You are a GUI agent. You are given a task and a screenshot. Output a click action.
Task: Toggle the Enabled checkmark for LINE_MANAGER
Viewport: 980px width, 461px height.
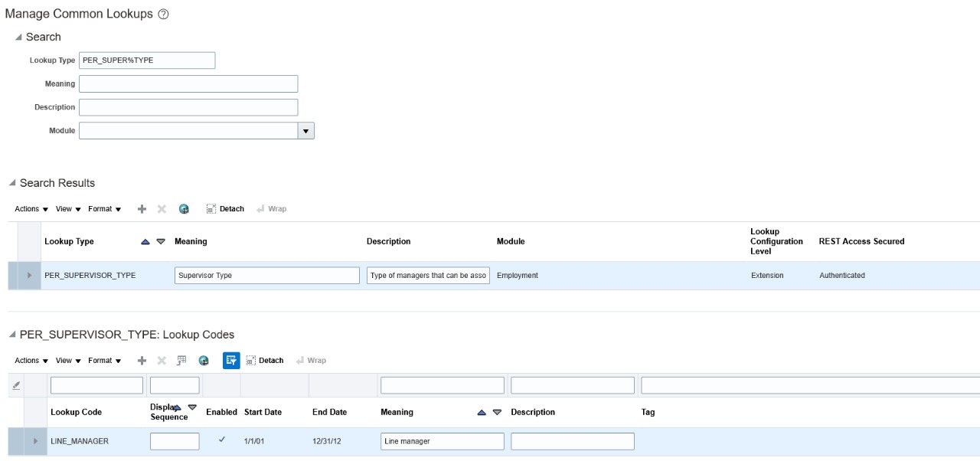(x=221, y=440)
